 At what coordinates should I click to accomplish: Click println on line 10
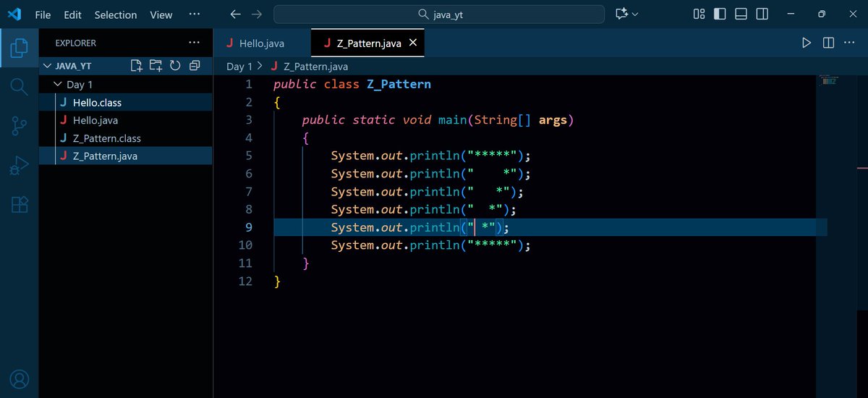point(435,245)
